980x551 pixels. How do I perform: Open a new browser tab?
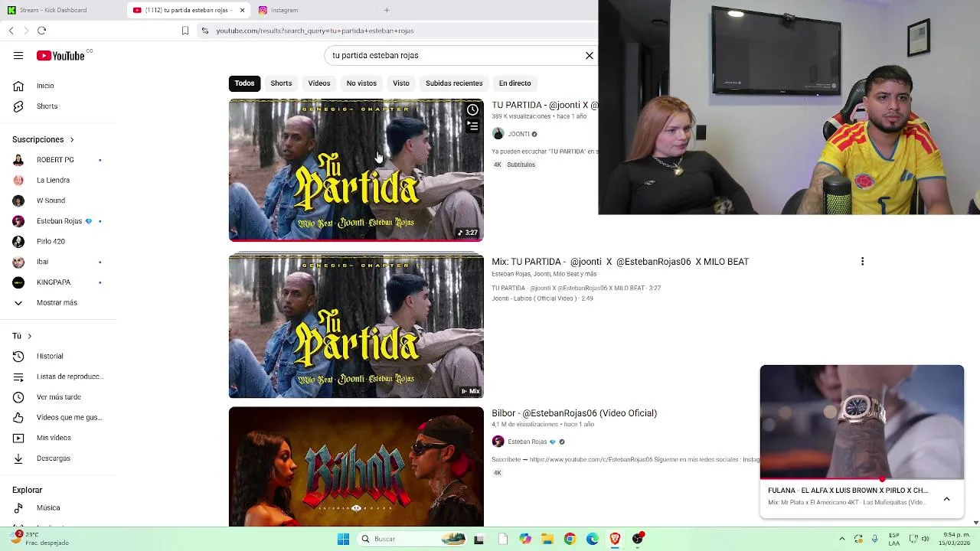(x=387, y=10)
